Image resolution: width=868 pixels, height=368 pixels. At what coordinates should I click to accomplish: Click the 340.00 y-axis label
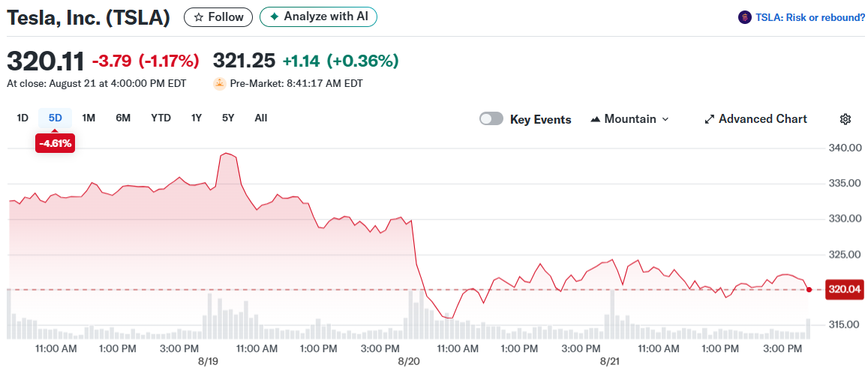point(844,148)
